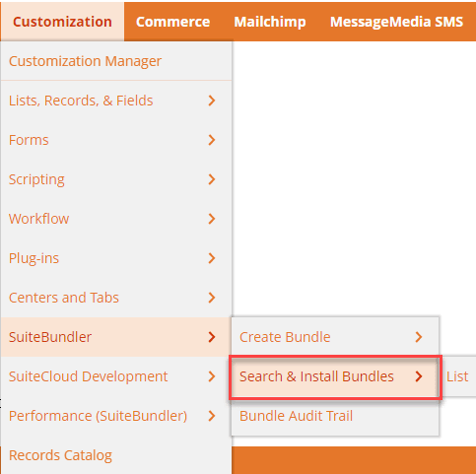
Task: Choose the Scripting menu entry
Action: coord(116,179)
